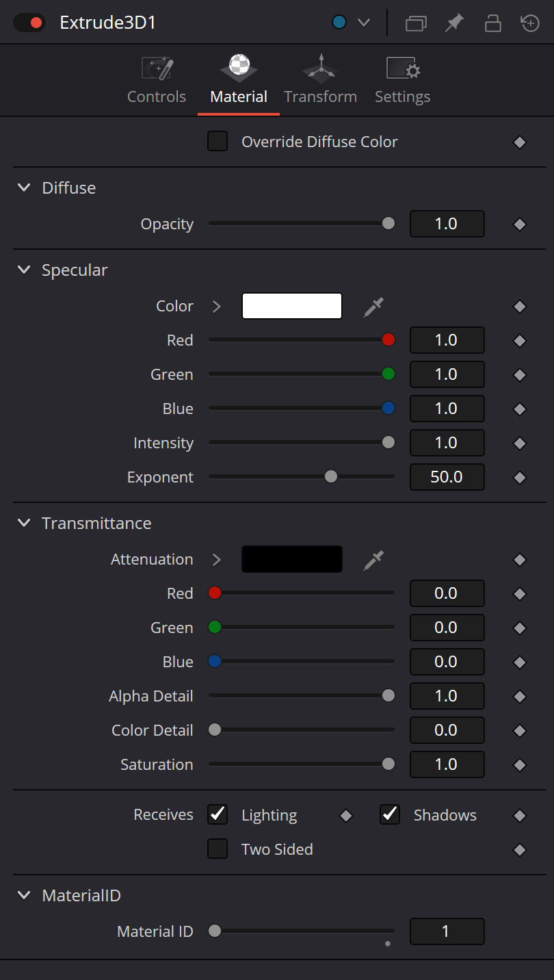The image size is (554, 980).
Task: Click the Material ID value field
Action: pyautogui.click(x=447, y=931)
